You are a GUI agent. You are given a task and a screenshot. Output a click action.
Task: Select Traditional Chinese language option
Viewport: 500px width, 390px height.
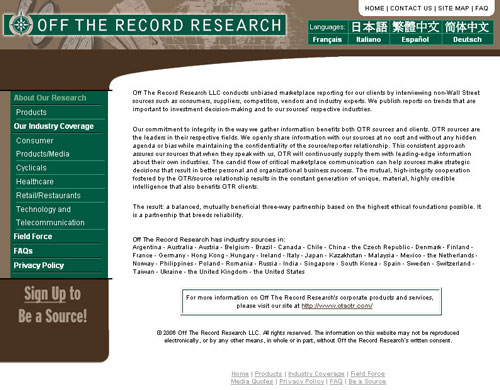pyautogui.click(x=415, y=27)
